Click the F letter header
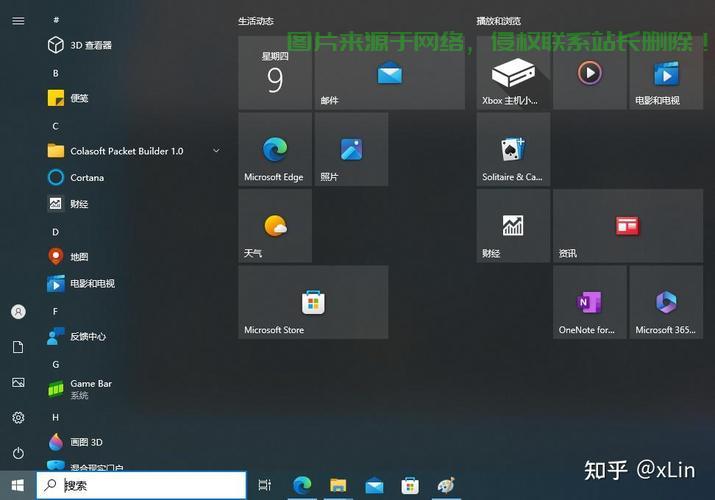This screenshot has height=500, width=715. pos(55,311)
